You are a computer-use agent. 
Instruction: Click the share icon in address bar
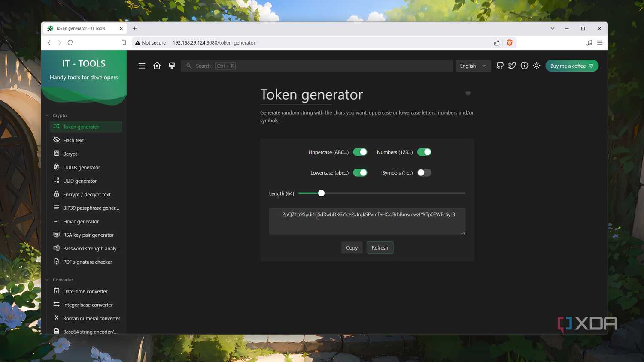(497, 43)
